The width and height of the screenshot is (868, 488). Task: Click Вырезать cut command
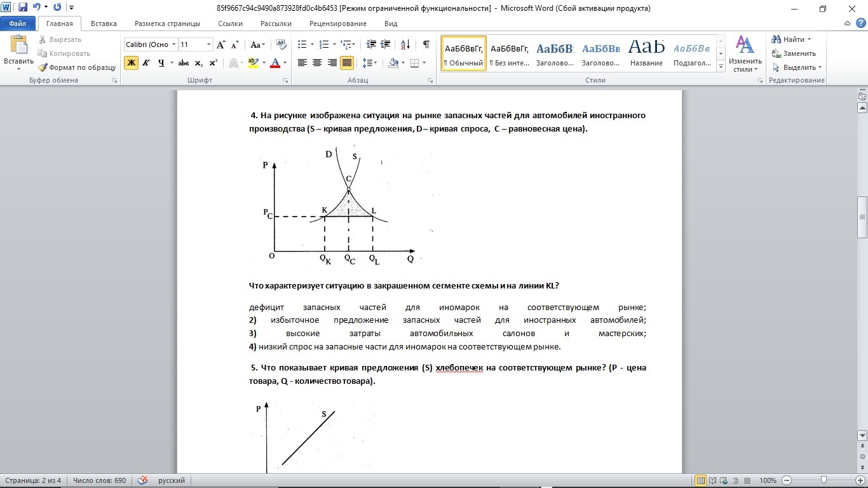(x=60, y=39)
